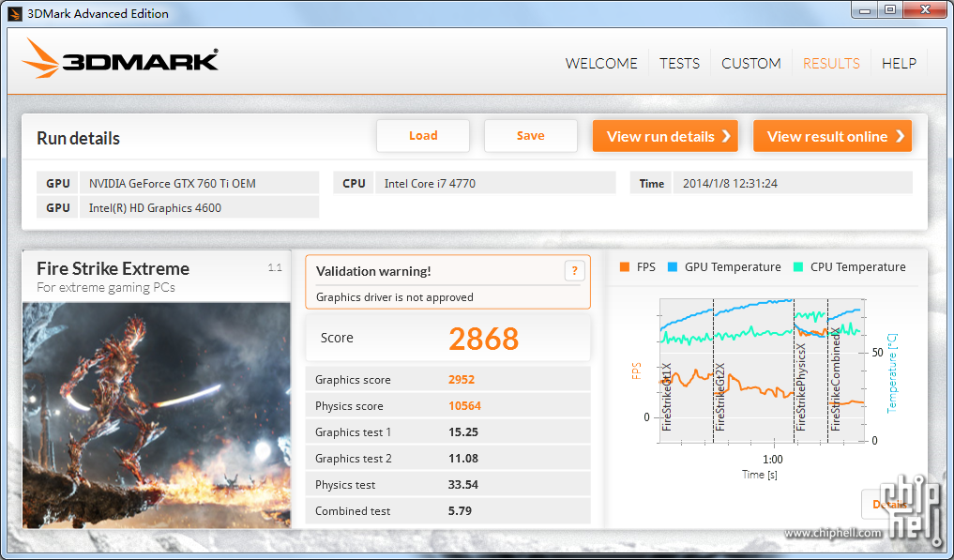Screen dimensions: 954x560
Task: Click Combined test value 5.79
Action: 460,510
